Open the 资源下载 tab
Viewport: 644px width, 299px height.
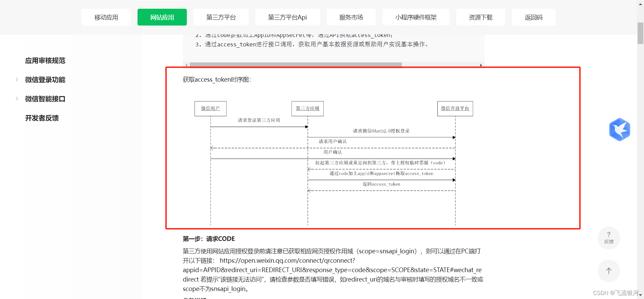(481, 17)
